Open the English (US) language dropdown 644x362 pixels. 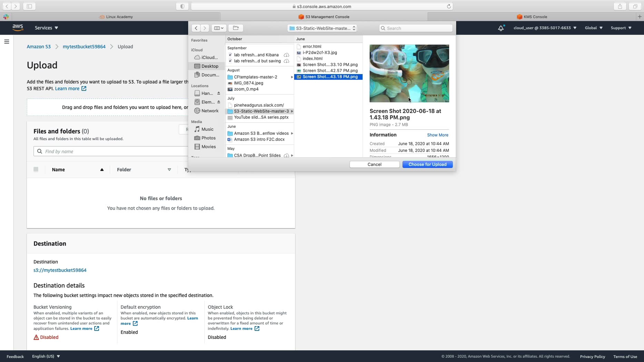click(x=46, y=356)
